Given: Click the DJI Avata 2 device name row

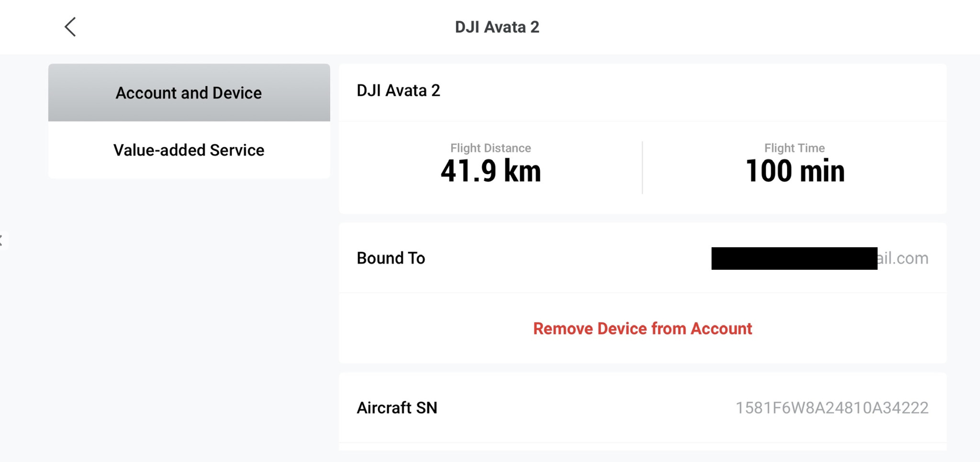Looking at the screenshot, I should click(399, 91).
